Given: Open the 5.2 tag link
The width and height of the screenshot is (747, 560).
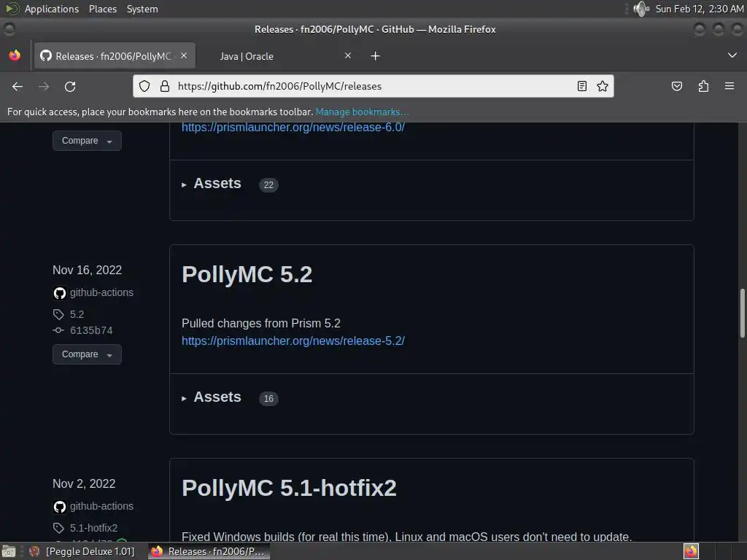Looking at the screenshot, I should (x=77, y=314).
